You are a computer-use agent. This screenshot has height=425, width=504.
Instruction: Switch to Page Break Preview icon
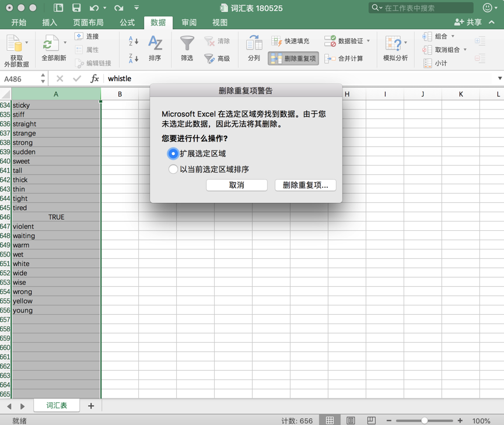371,420
